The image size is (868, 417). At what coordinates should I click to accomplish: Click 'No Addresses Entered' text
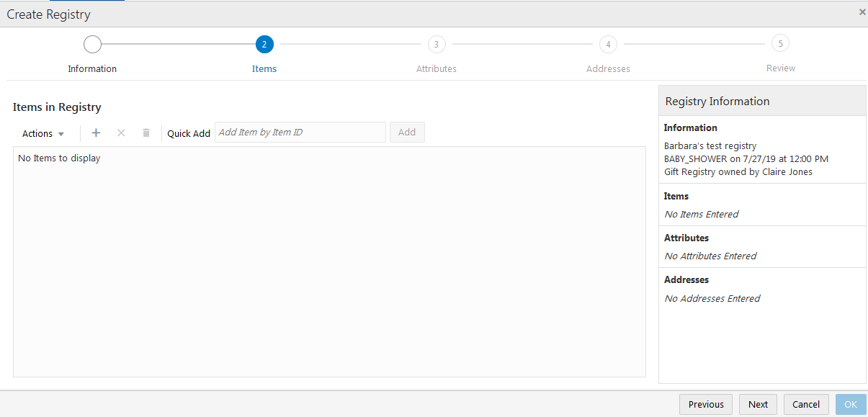click(x=712, y=298)
